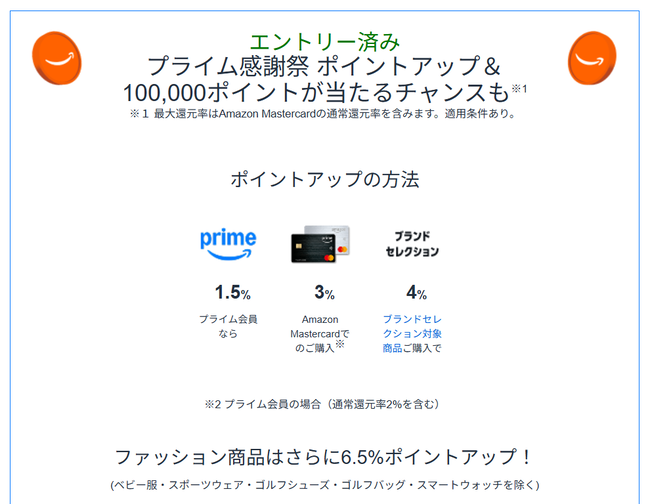This screenshot has height=504, width=650.
Task: Click the Amazon Mastercard card image
Action: (320, 244)
